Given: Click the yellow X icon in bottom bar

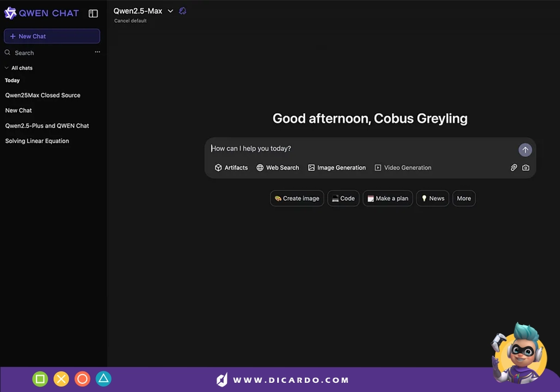Looking at the screenshot, I should click(61, 379).
